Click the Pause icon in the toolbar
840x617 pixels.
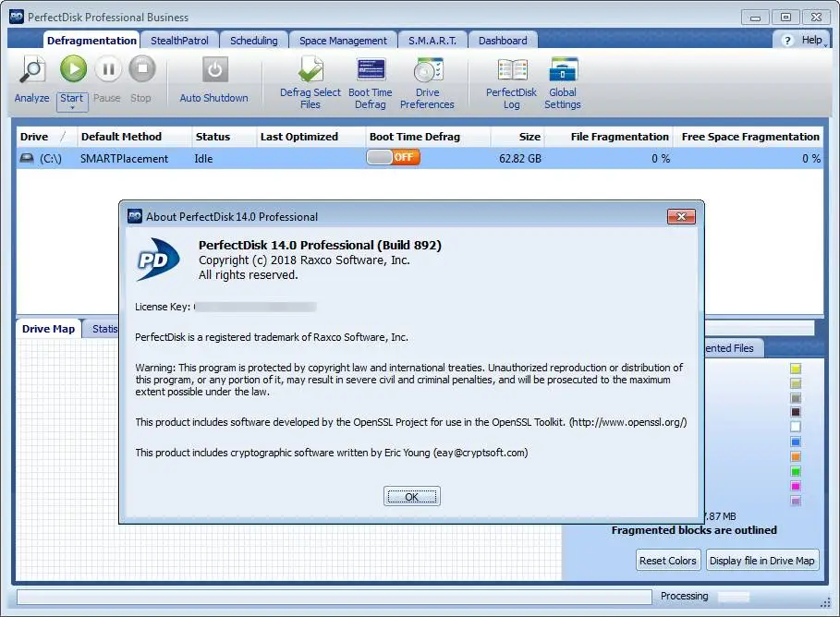(108, 68)
